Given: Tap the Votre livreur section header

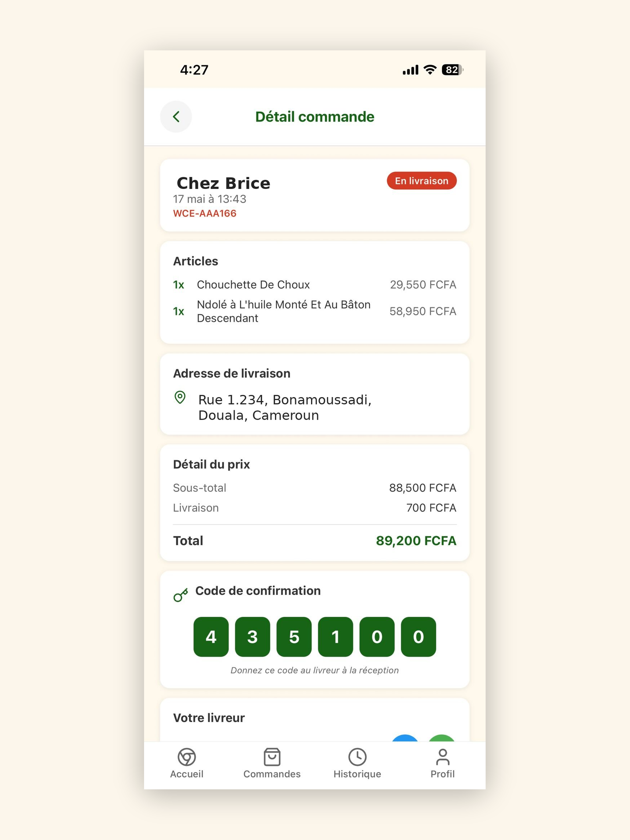Looking at the screenshot, I should click(209, 718).
